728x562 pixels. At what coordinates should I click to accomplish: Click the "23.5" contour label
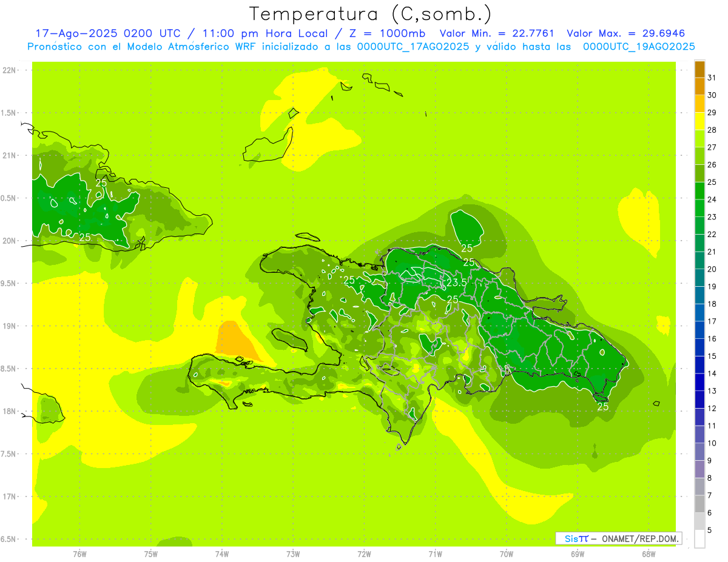[x=456, y=283]
